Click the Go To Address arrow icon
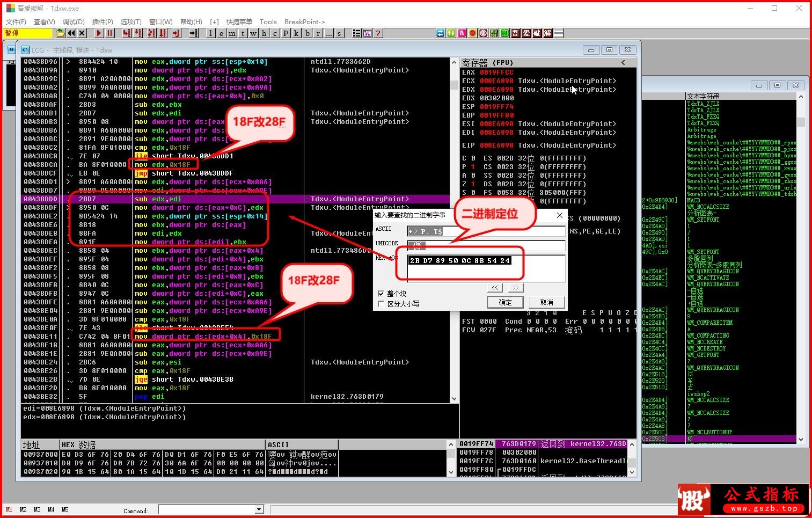This screenshot has width=812, height=518. click(x=193, y=33)
